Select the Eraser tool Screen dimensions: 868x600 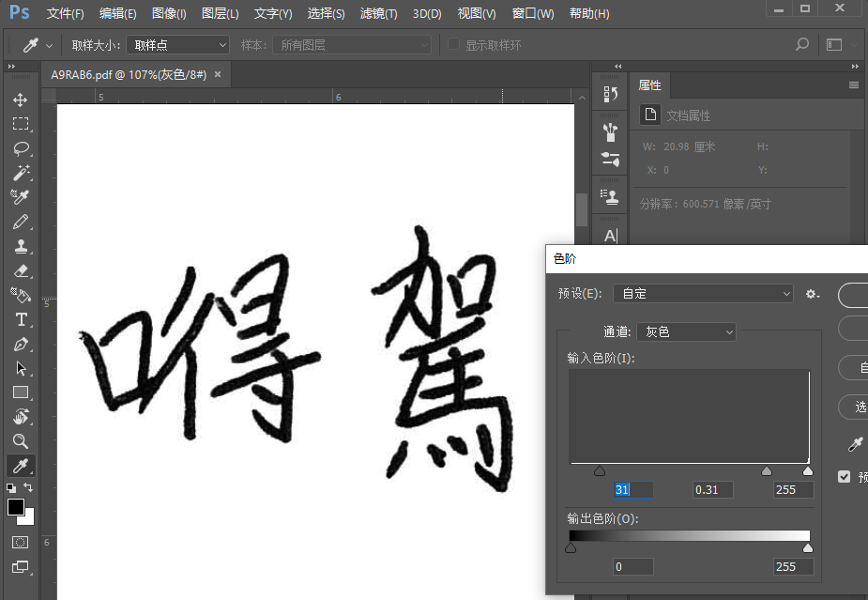pyautogui.click(x=21, y=270)
